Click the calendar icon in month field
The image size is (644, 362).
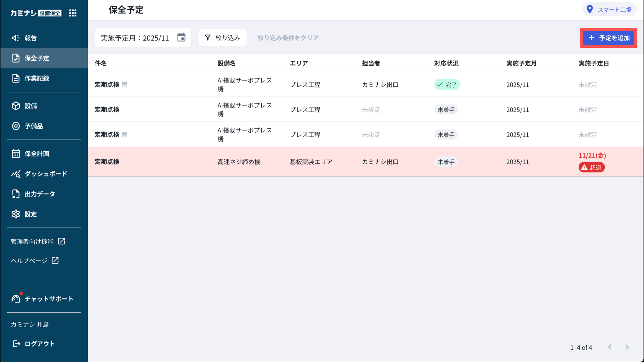[181, 37]
